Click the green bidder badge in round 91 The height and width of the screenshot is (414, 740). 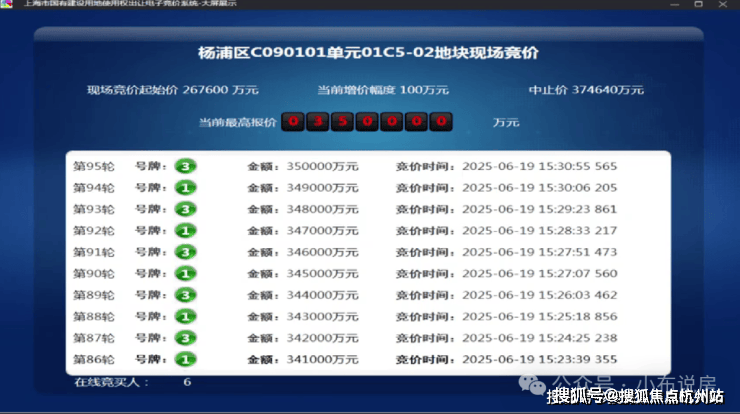[184, 252]
